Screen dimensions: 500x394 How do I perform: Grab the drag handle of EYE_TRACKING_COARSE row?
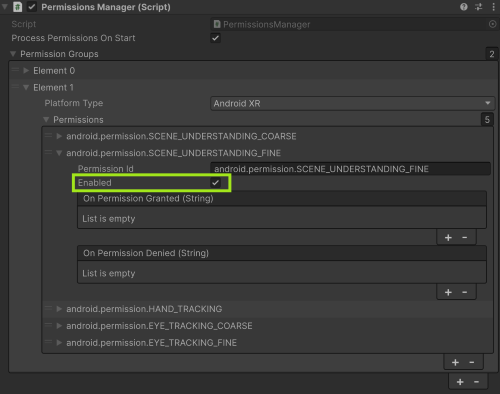(x=48, y=325)
